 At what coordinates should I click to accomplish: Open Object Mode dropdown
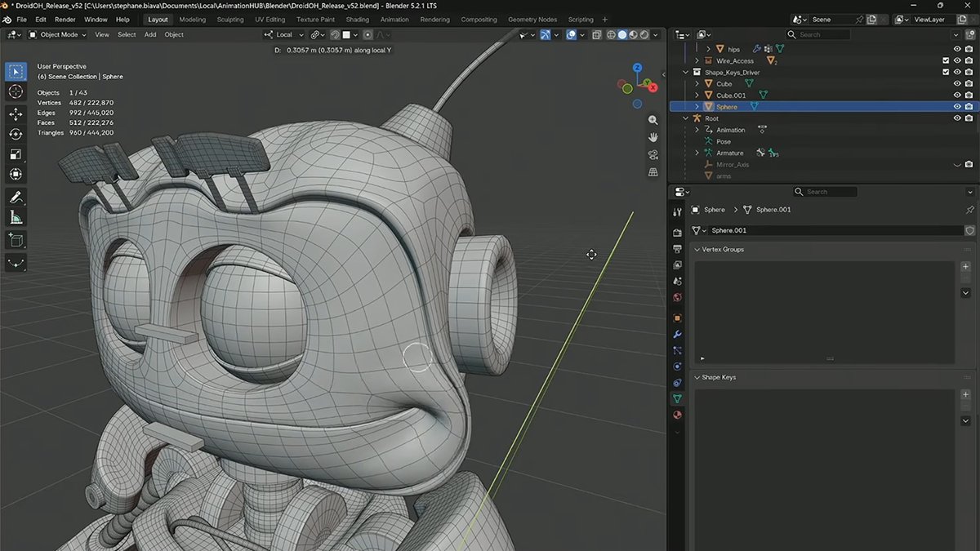click(x=57, y=34)
